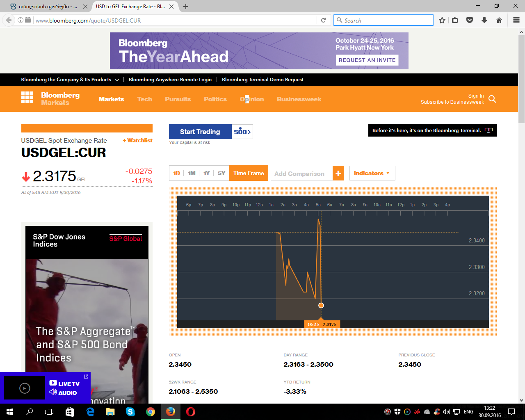Viewport: 525px width, 420px height.
Task: Open the Bloomberg site search magnifier
Action: [493, 99]
